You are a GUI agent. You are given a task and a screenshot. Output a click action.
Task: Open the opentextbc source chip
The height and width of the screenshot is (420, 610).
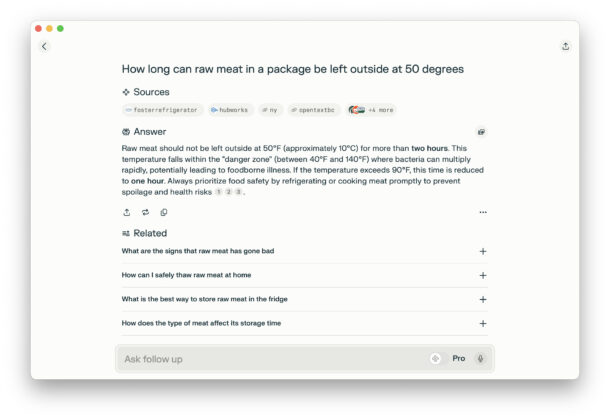tap(314, 110)
